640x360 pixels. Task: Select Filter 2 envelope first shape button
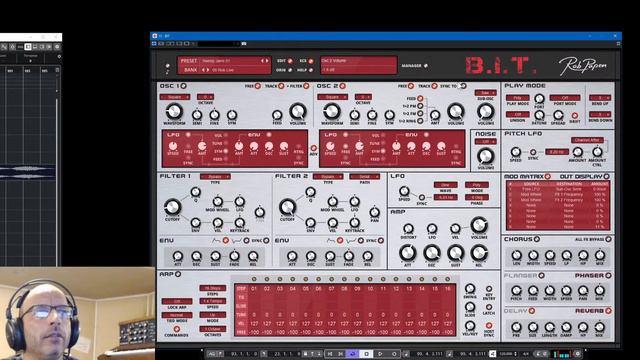coord(340,241)
